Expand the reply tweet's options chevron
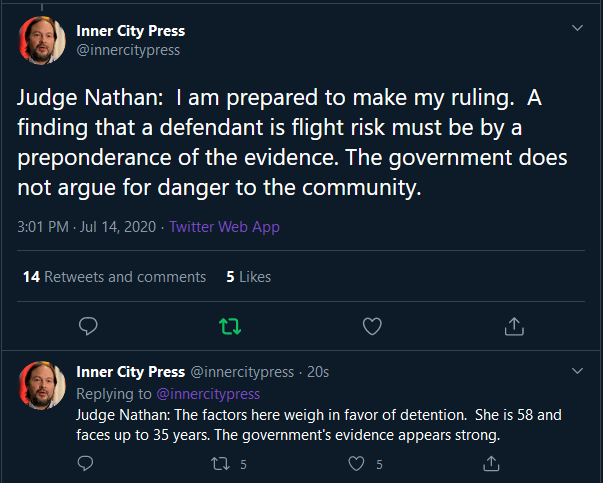Image resolution: width=603 pixels, height=483 pixels. [577, 371]
